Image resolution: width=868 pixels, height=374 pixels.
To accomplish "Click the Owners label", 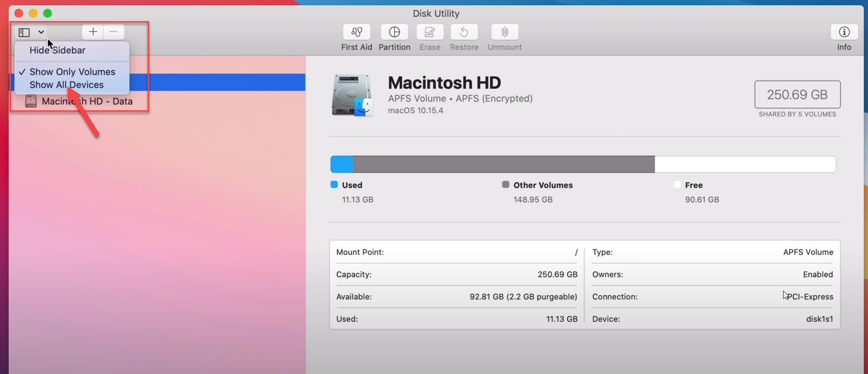I will [x=608, y=275].
